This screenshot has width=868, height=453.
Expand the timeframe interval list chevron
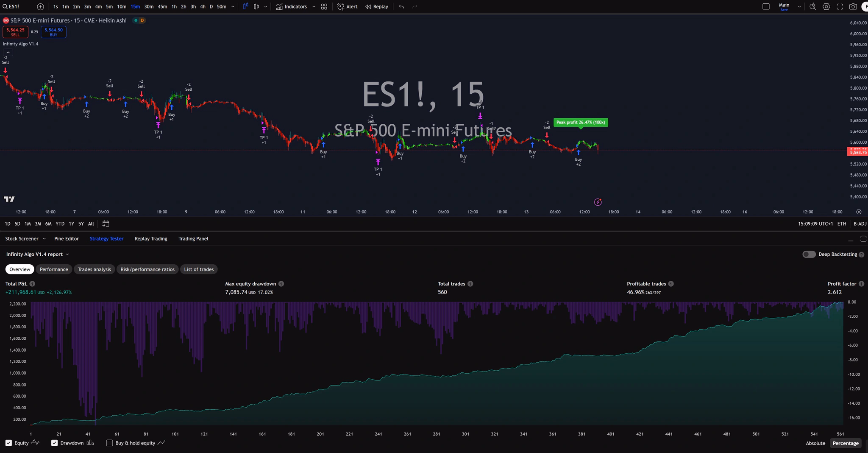(x=233, y=7)
